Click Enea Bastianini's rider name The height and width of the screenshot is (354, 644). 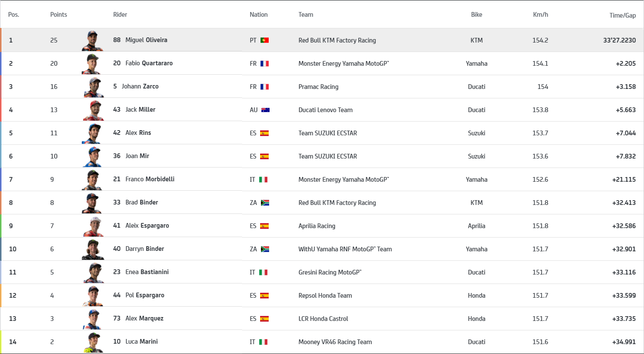tap(147, 272)
